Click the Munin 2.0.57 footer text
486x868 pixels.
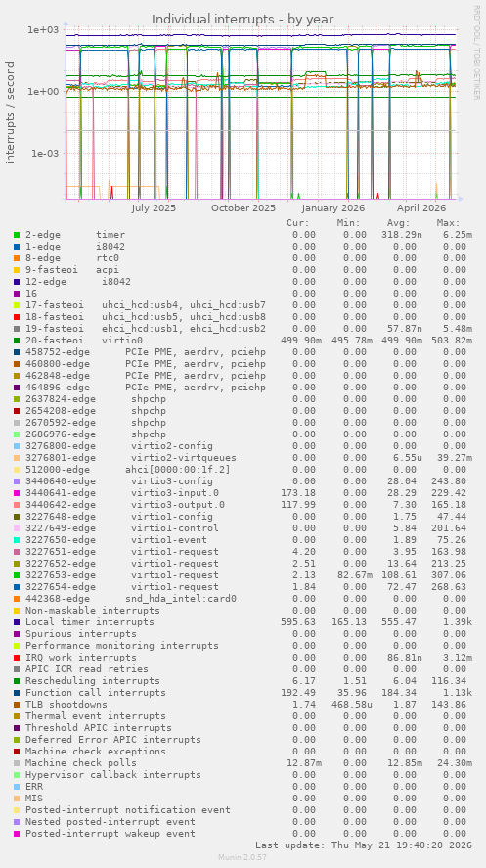tap(243, 857)
